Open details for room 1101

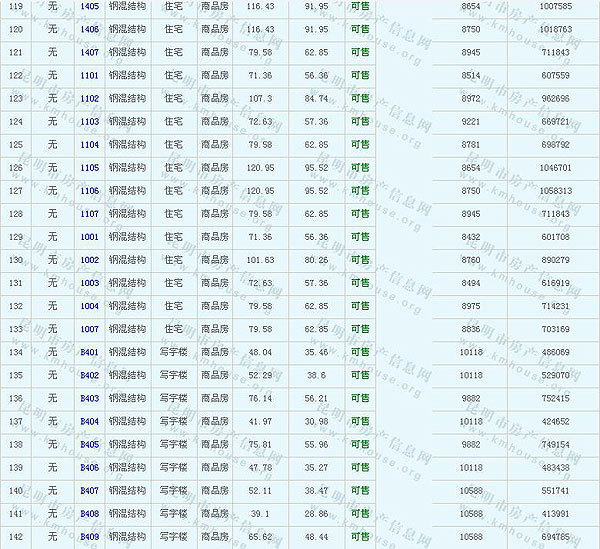[89, 76]
